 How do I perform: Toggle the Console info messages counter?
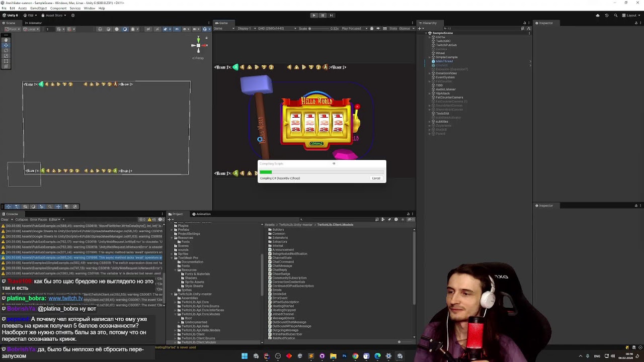click(x=143, y=220)
